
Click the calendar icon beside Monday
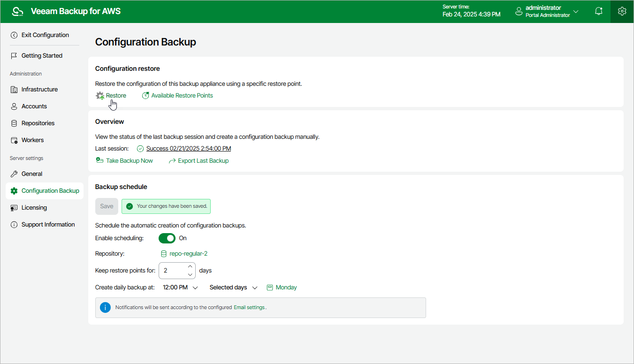click(270, 288)
